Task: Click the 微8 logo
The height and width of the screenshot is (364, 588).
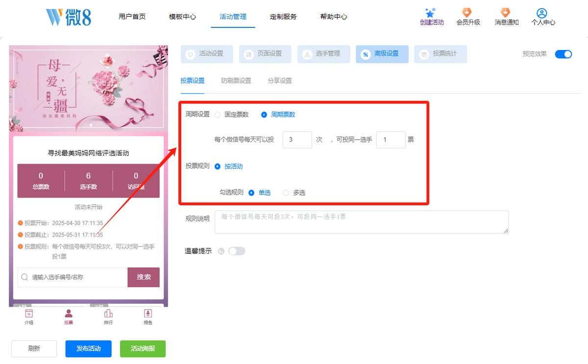Action: pyautogui.click(x=69, y=17)
